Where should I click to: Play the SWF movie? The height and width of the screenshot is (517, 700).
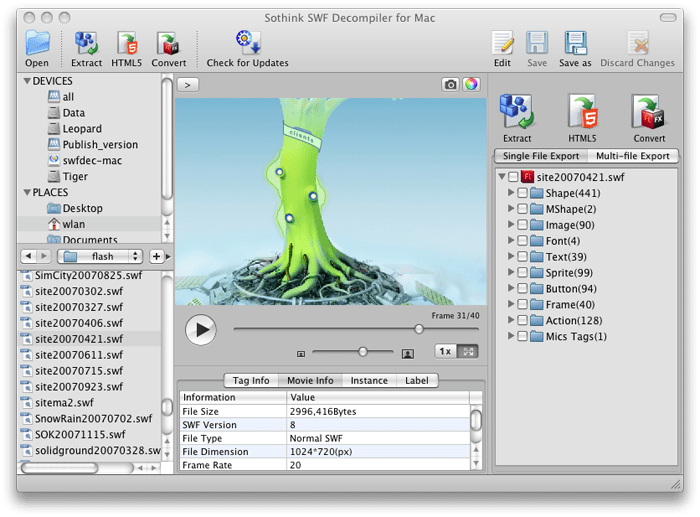point(201,330)
